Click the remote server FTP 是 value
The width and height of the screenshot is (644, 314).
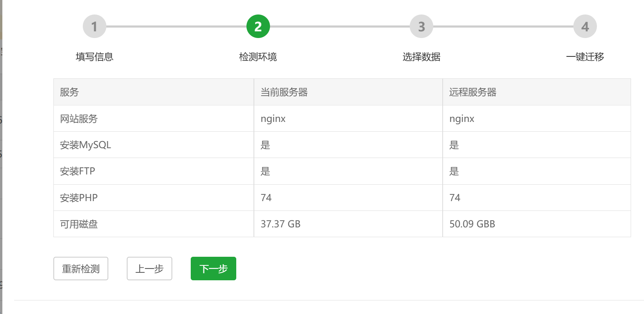pyautogui.click(x=454, y=171)
